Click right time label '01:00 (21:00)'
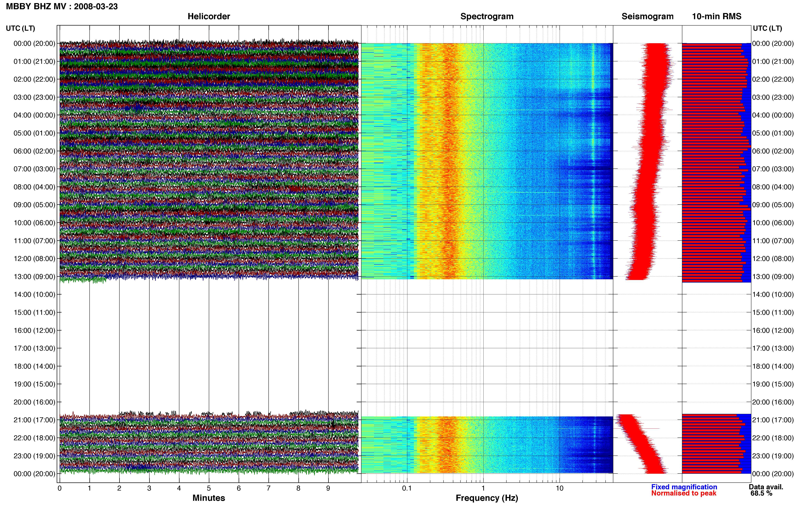This screenshot has height=508, width=812. tap(773, 62)
